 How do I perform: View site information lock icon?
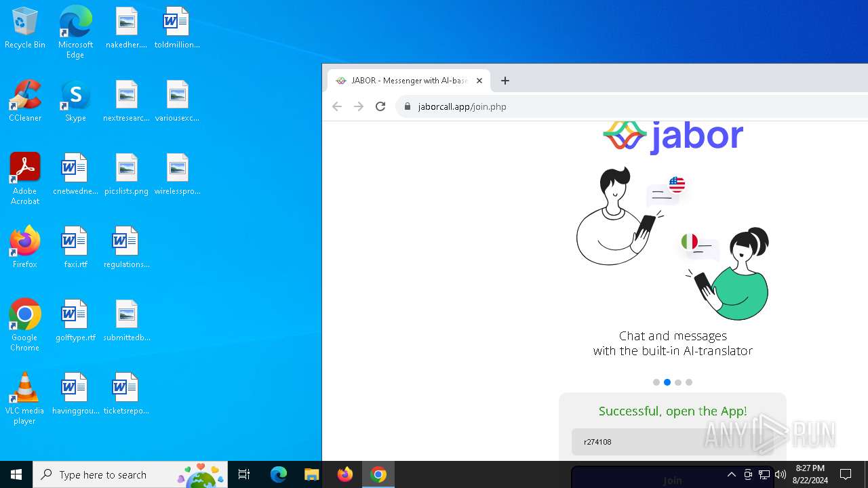pyautogui.click(x=408, y=106)
